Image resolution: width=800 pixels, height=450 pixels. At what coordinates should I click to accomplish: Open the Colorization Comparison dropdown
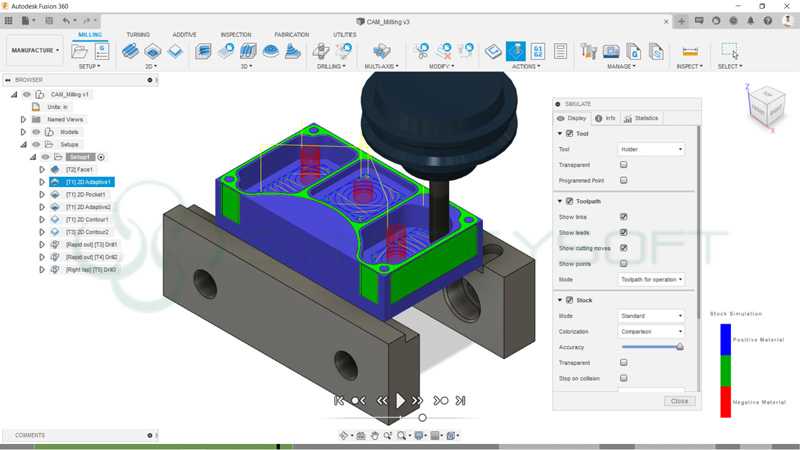pos(651,332)
